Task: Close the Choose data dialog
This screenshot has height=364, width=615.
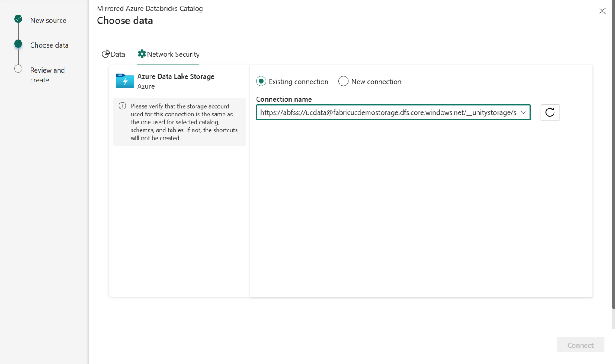Action: (x=602, y=11)
